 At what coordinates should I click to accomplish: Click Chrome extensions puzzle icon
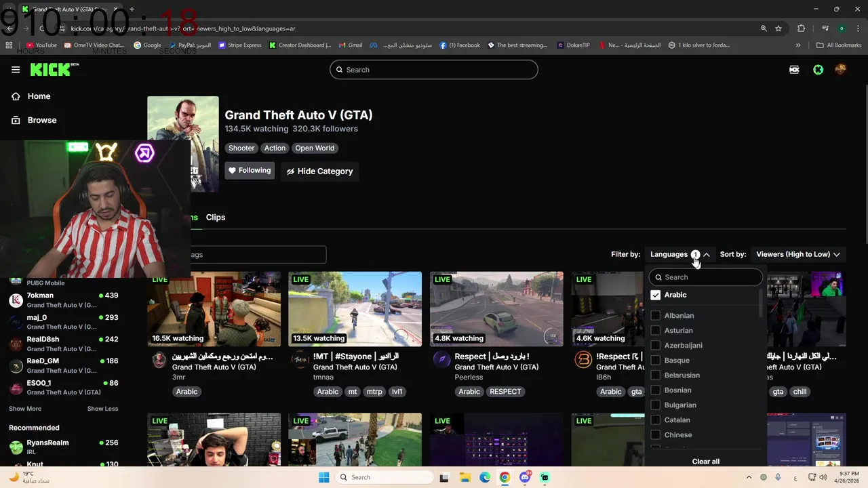tap(802, 28)
